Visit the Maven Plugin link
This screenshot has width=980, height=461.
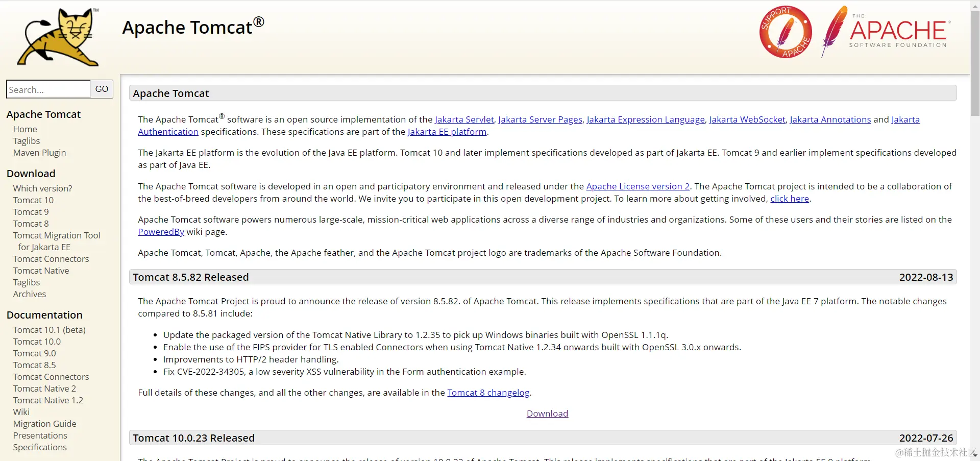40,153
